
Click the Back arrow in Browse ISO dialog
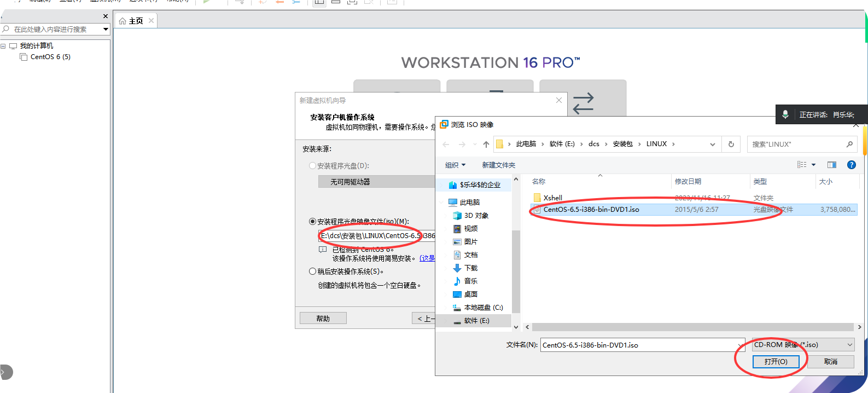pyautogui.click(x=446, y=145)
